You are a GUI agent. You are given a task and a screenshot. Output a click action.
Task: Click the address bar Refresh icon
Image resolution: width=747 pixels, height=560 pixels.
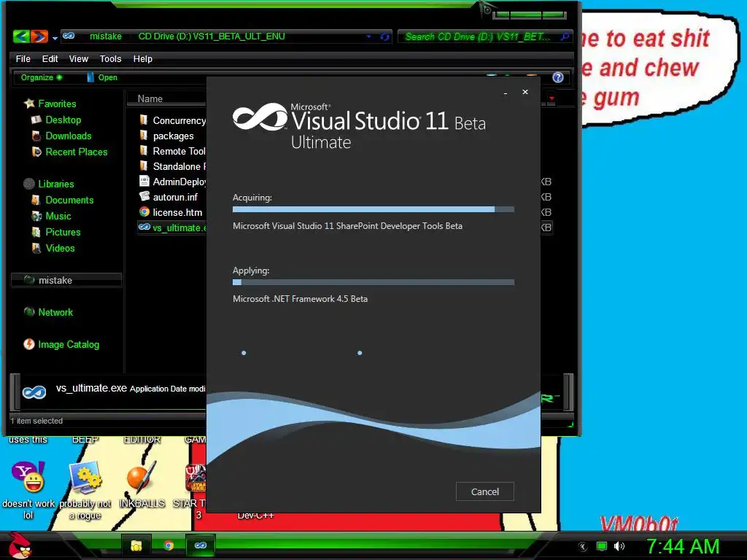(384, 36)
